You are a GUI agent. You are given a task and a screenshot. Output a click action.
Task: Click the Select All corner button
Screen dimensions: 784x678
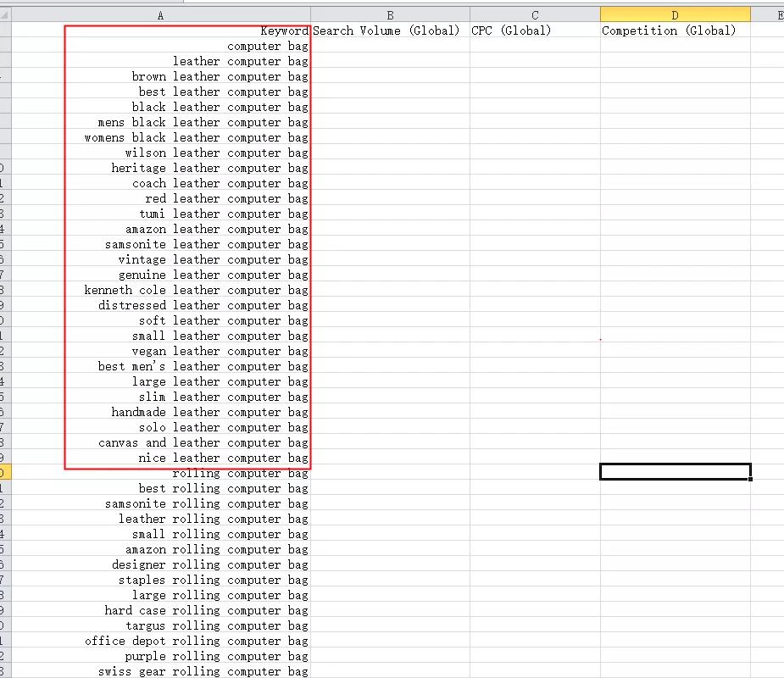click(5, 14)
